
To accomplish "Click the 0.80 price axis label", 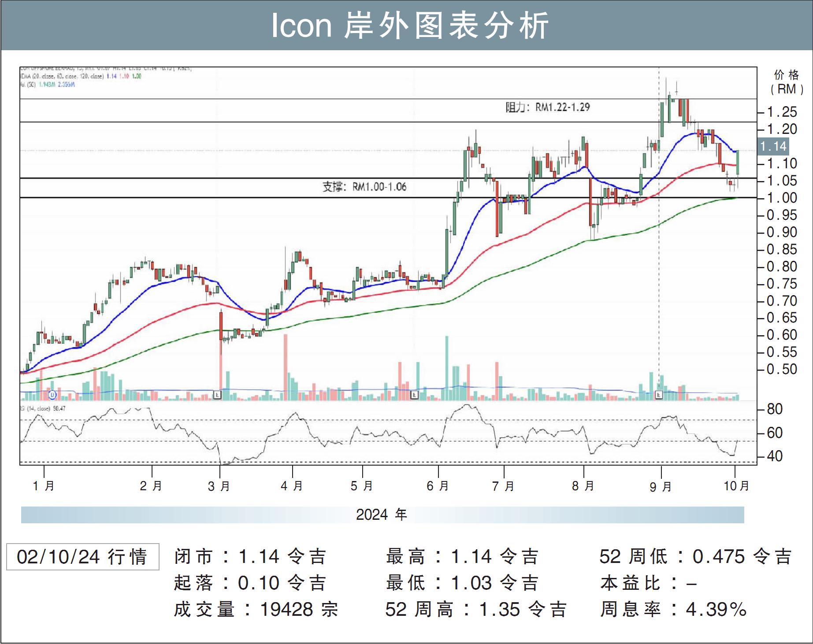I will coord(782,266).
